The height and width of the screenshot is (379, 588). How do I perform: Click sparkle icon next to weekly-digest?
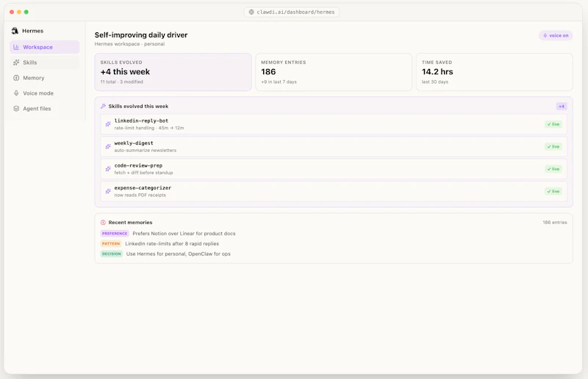click(108, 147)
